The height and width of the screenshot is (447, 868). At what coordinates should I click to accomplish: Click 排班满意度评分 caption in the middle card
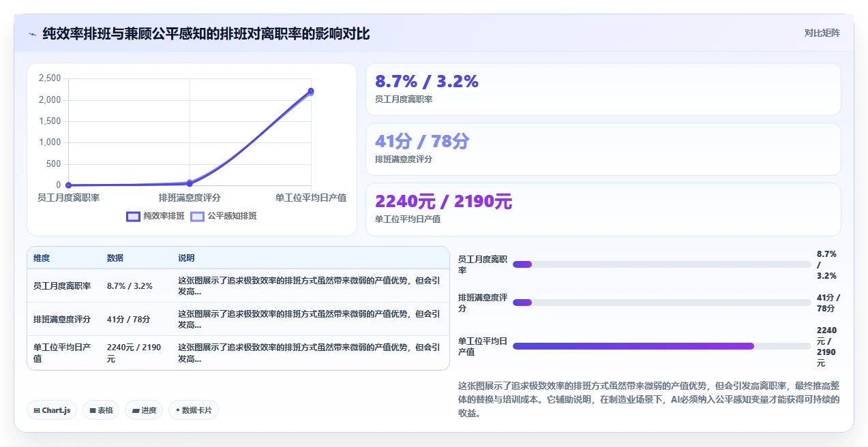[404, 159]
